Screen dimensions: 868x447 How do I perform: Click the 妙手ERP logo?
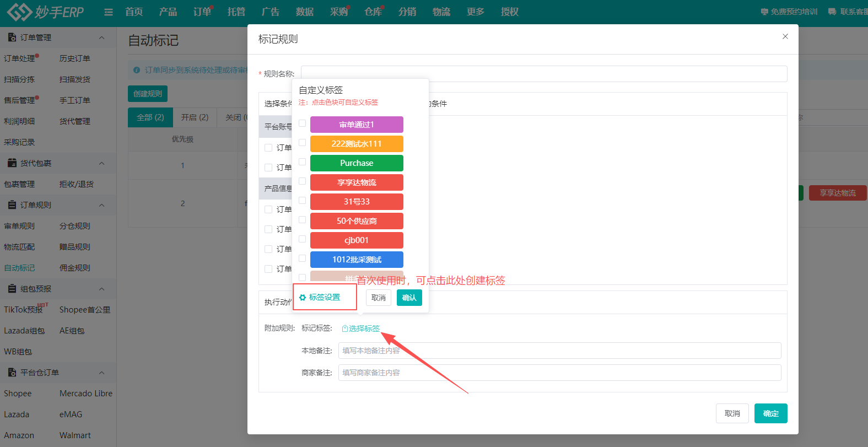coord(45,12)
